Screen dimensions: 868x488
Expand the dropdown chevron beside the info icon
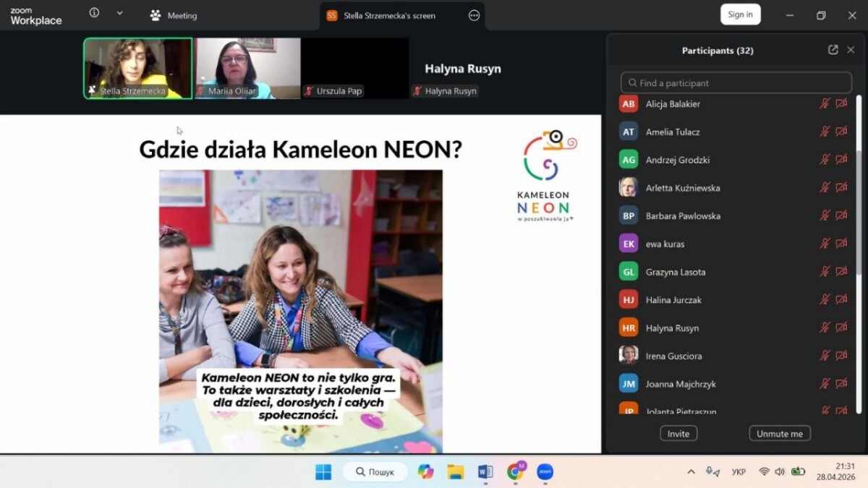[119, 13]
